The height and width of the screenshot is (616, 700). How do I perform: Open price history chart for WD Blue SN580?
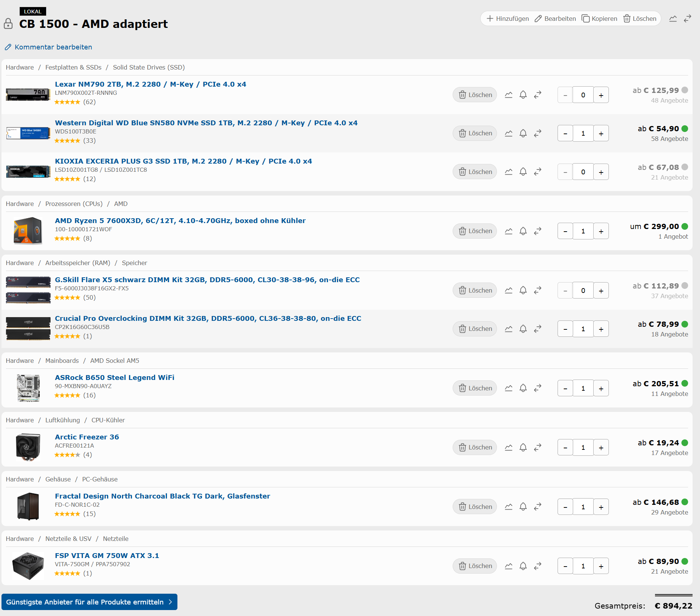coord(508,133)
